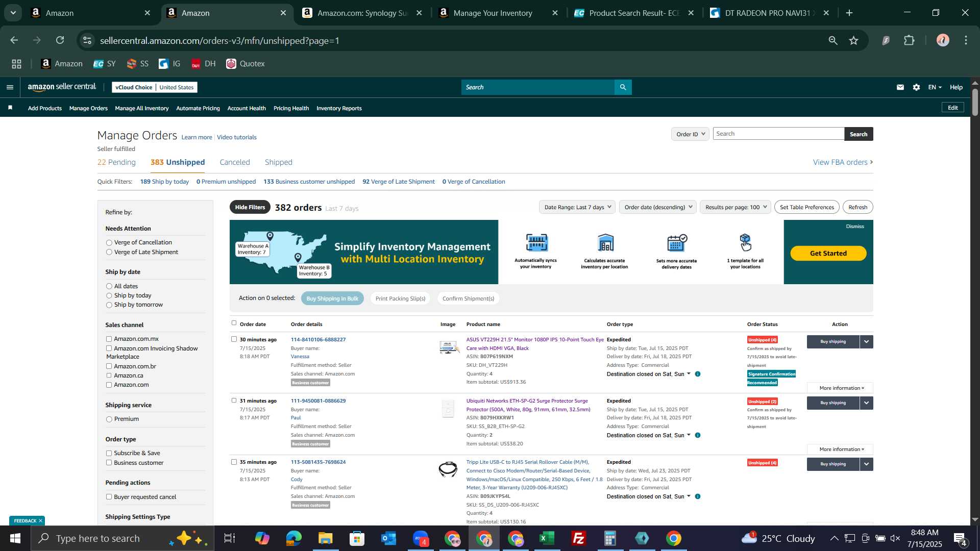Reload the page with the browser refresh icon

click(x=60, y=40)
